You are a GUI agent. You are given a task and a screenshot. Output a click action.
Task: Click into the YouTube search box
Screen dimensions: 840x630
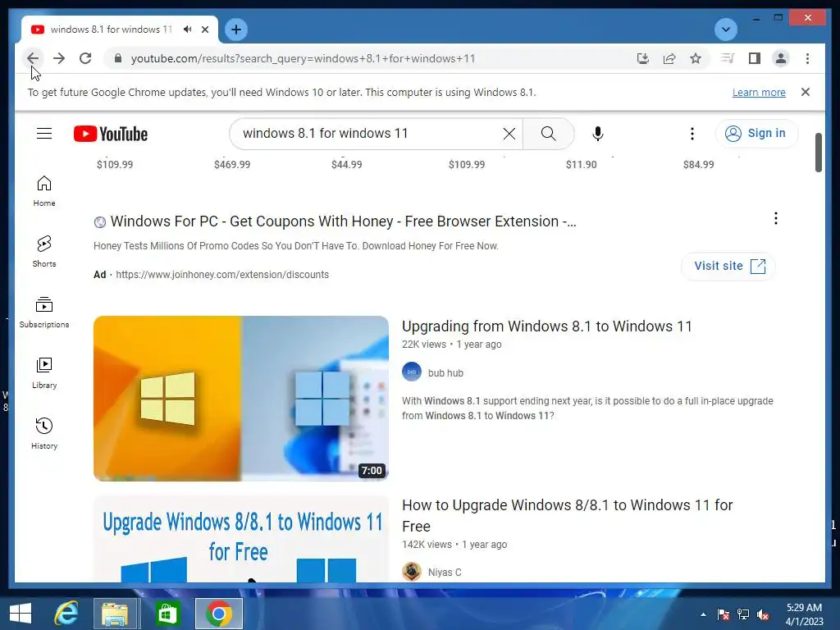pyautogui.click(x=370, y=134)
